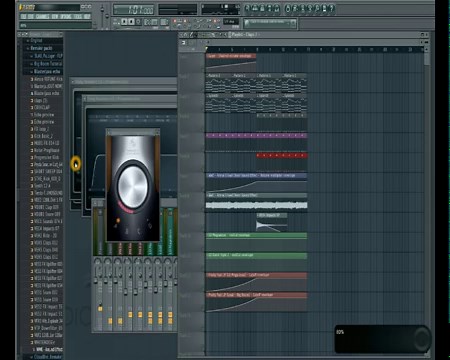Click the output monitor oscilloscope panel

pos(178,9)
